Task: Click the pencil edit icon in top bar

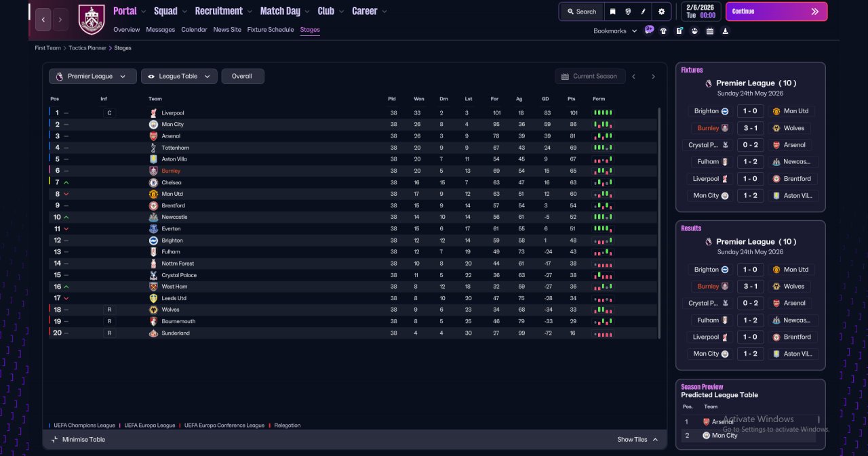Action: [x=644, y=12]
